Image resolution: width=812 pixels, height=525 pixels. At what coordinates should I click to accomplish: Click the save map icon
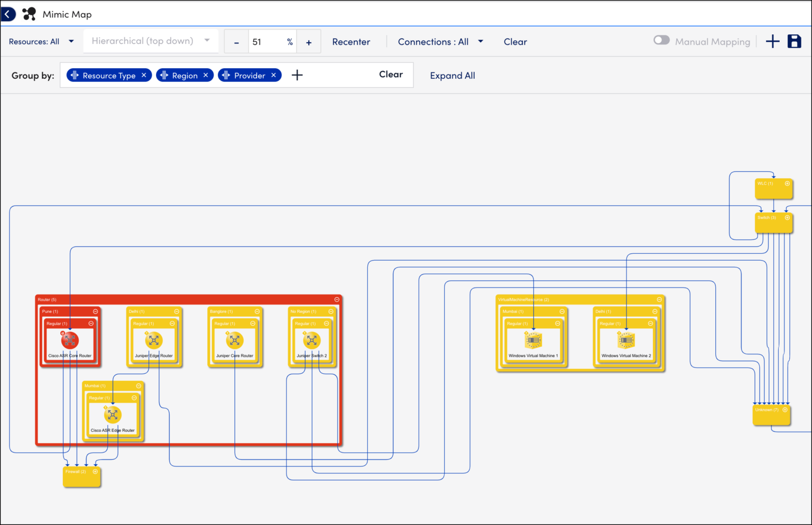pos(794,41)
